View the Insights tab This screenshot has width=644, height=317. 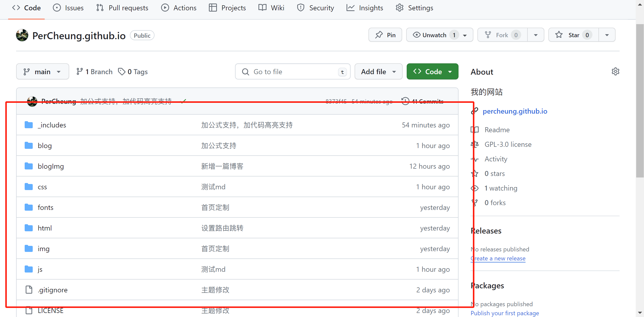tap(365, 8)
